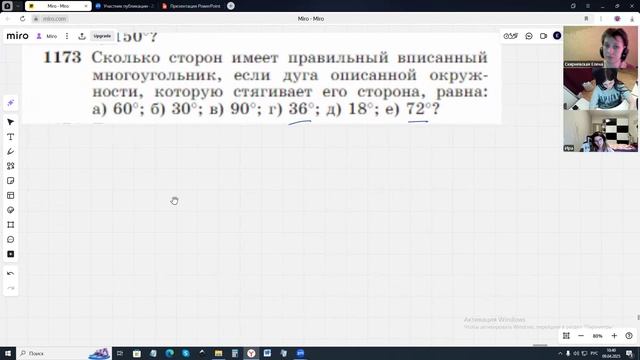The height and width of the screenshot is (360, 640).
Task: Open the help question mark
Action: pos(629,336)
